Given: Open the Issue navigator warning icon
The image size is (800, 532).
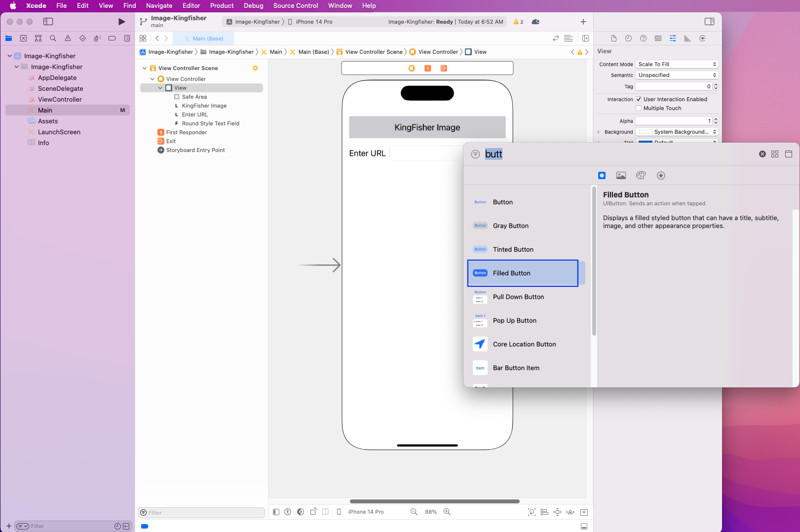Looking at the screenshot, I should point(68,38).
